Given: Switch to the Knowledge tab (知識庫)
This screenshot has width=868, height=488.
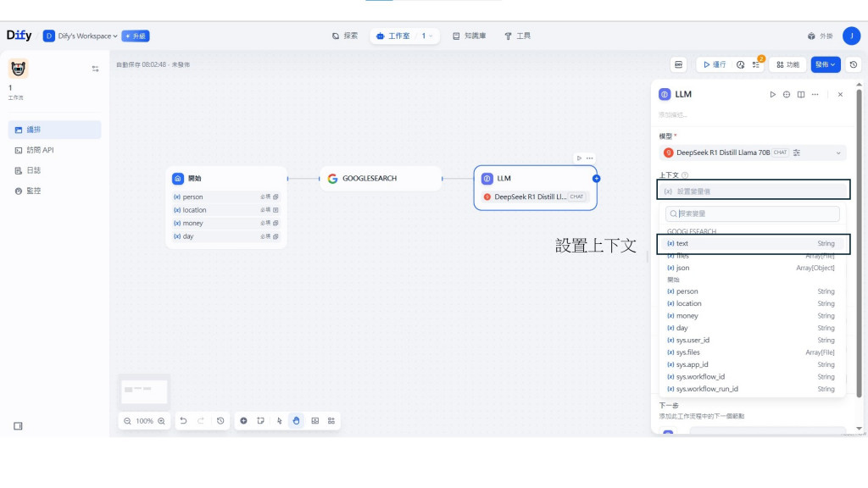Looking at the screenshot, I should (470, 36).
